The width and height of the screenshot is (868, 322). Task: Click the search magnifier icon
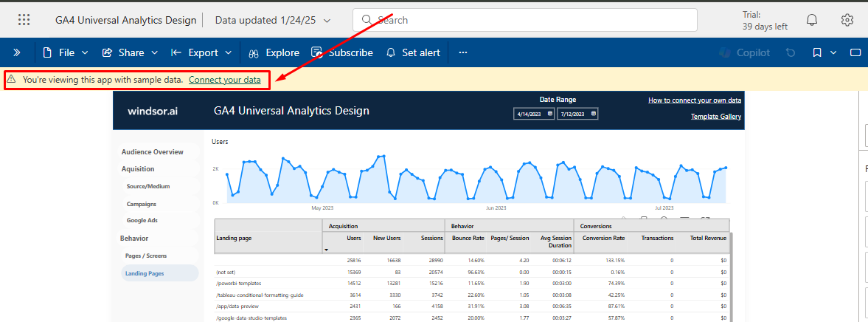[x=367, y=20]
